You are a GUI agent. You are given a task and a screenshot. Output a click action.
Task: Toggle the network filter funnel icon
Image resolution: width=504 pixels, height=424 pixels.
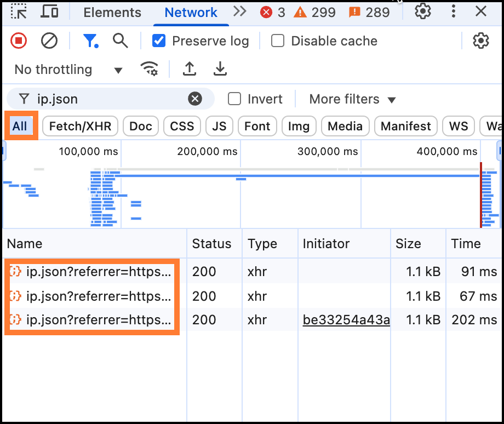click(90, 41)
